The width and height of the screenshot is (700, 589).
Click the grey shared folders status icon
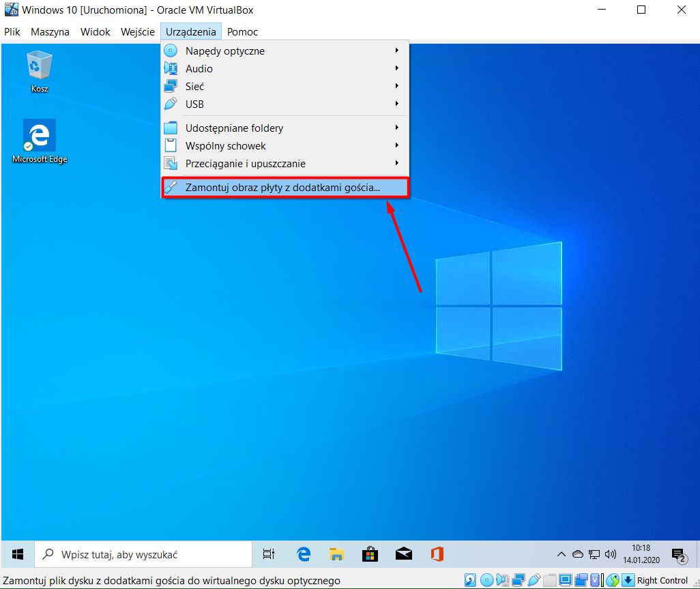549,580
